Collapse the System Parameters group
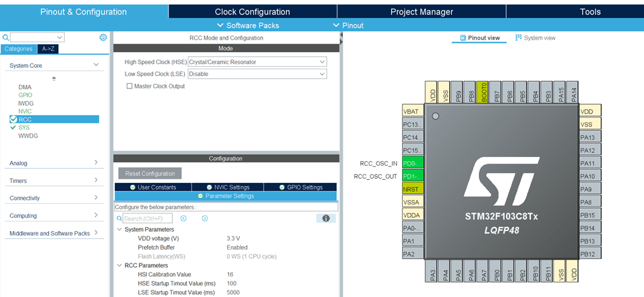This screenshot has width=644, height=297. pos(120,229)
